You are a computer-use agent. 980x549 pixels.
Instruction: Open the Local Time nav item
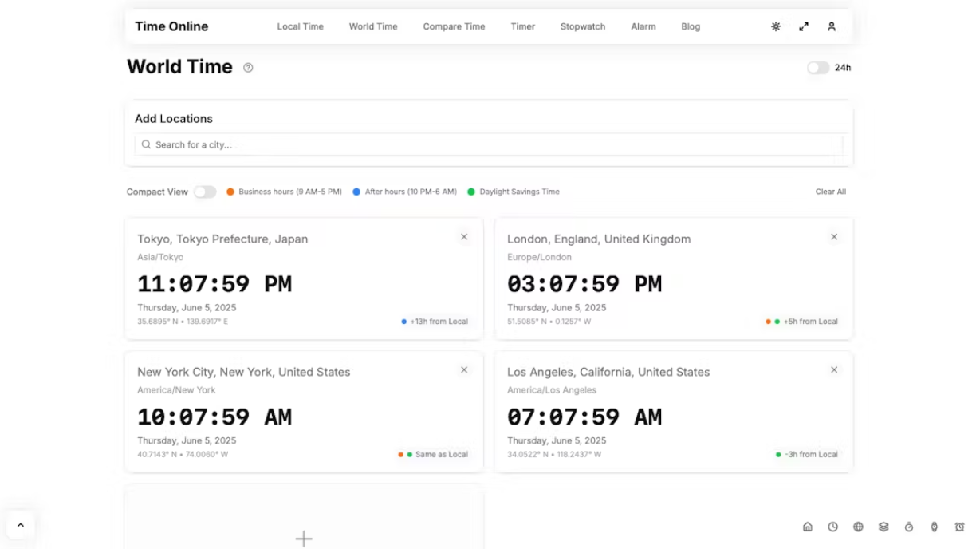click(x=301, y=26)
